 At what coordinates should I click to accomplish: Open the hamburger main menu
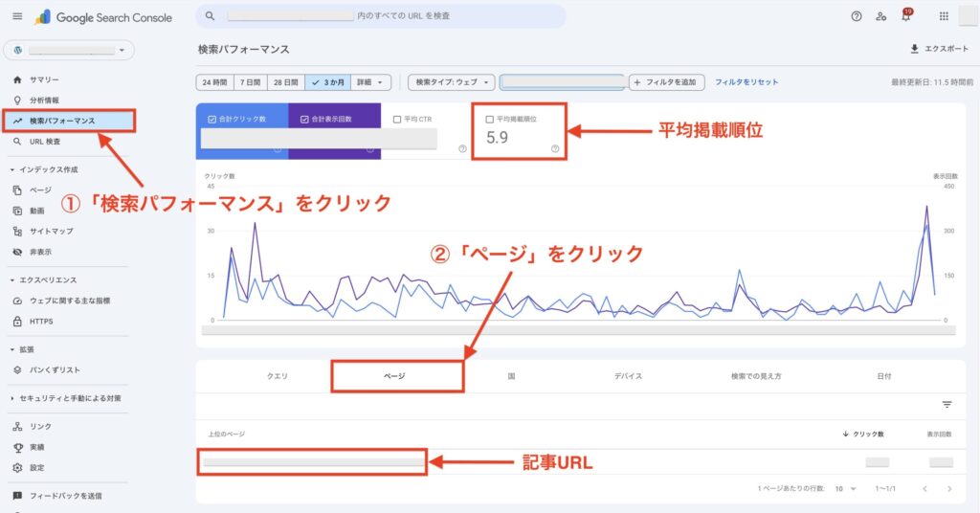[x=17, y=17]
